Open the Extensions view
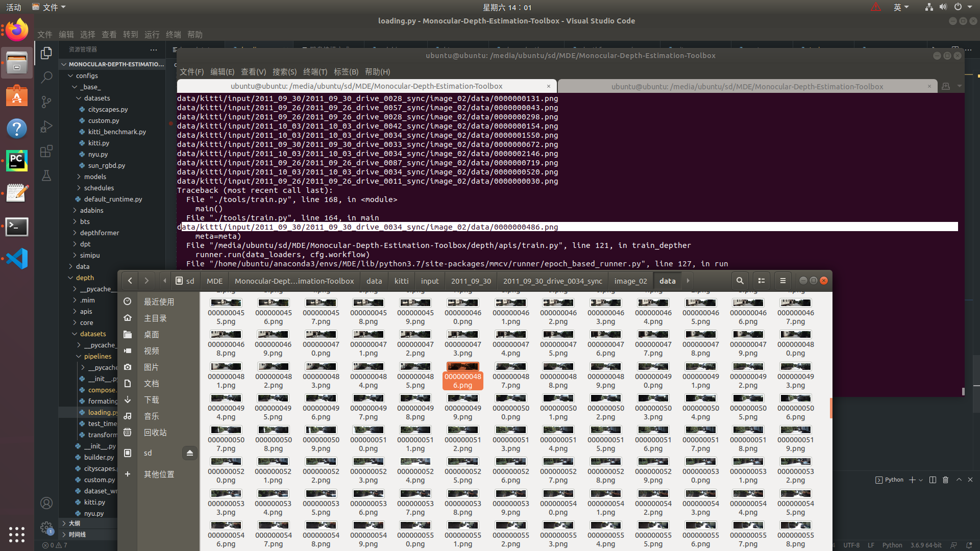Screen dimensions: 980x551 pos(46,151)
